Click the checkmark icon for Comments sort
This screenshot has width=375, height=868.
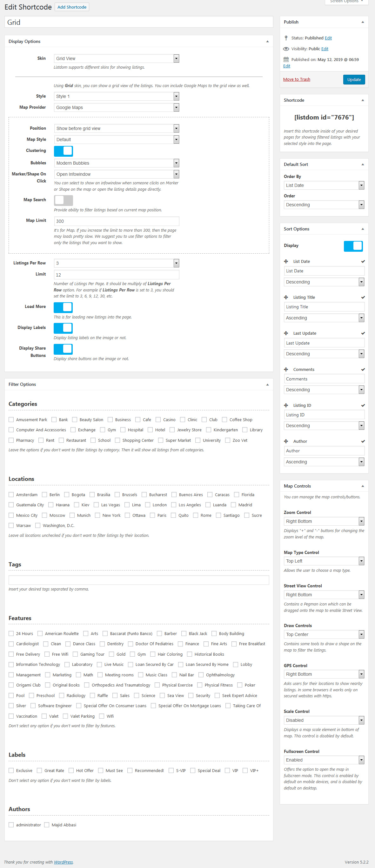point(363,370)
